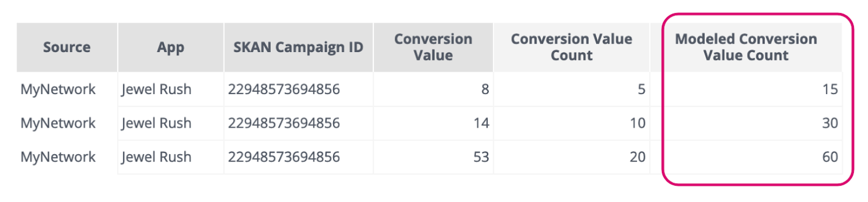Image resolution: width=868 pixels, height=202 pixels.
Task: Select the SKAN Campaign ID header
Action: coord(298,47)
